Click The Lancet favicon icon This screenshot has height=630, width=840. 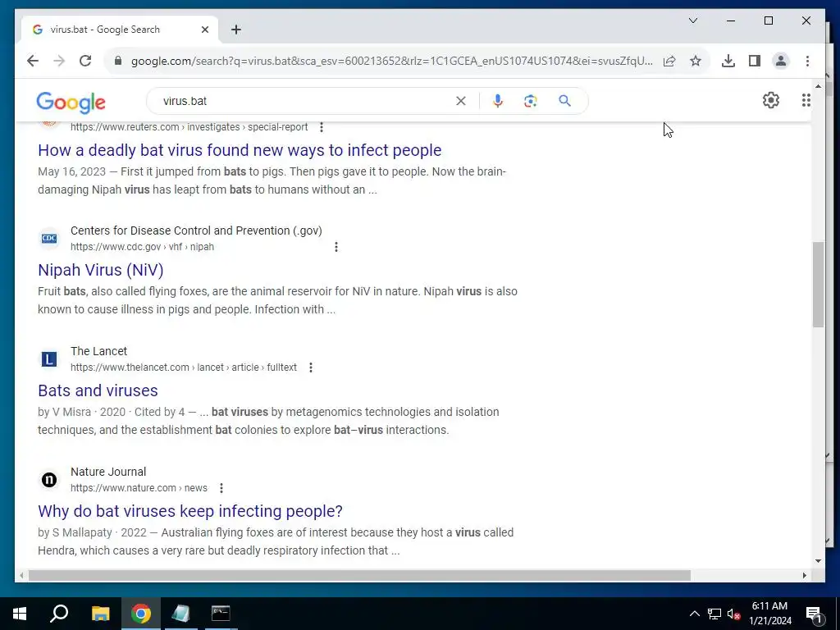(x=49, y=359)
